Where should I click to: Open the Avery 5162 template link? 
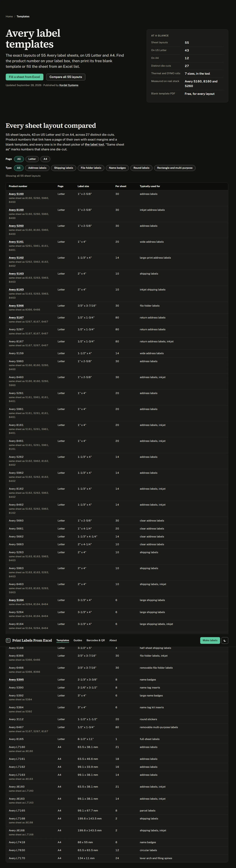[x=16, y=258]
